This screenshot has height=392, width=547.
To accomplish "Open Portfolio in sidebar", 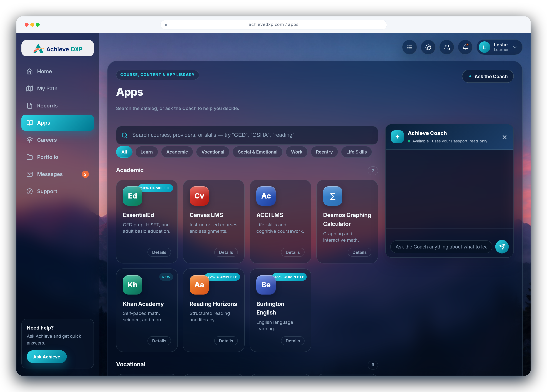I will 58,157.
